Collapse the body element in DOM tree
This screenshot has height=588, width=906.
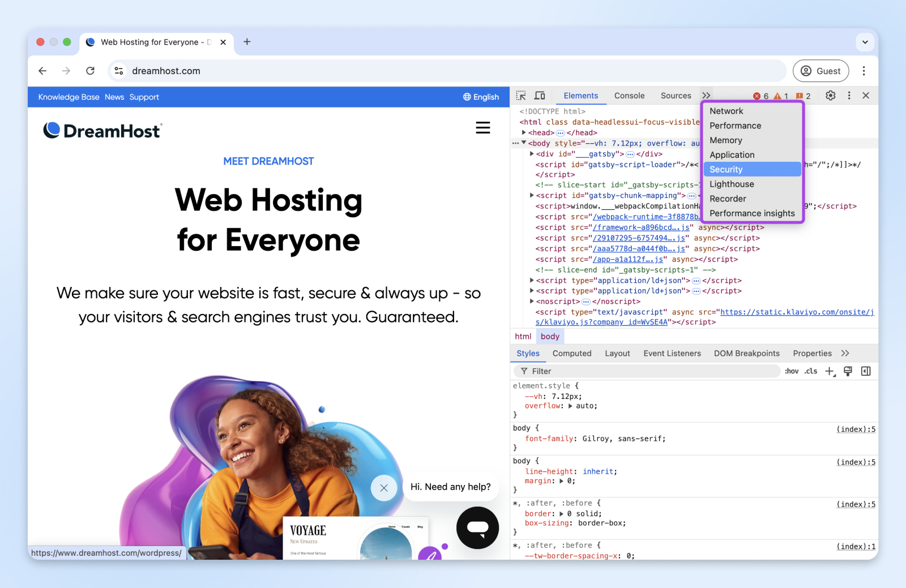click(524, 143)
